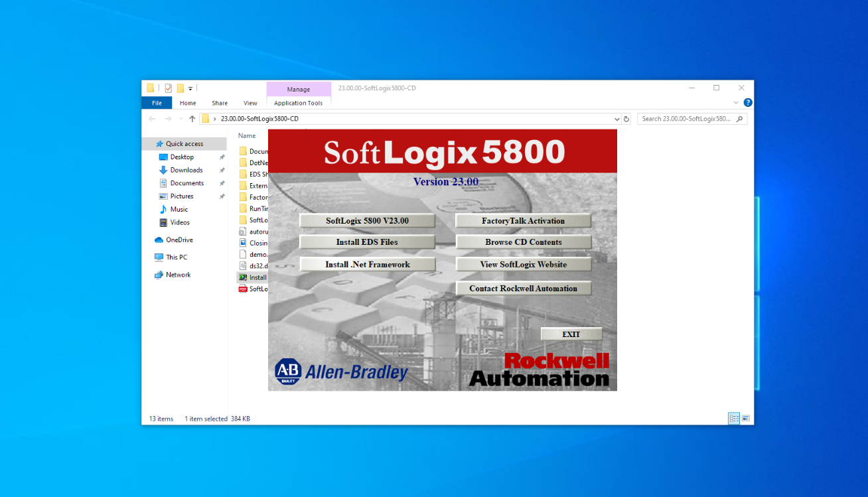Refresh the current folder
Viewport: 868px width, 497px height.
[x=626, y=119]
